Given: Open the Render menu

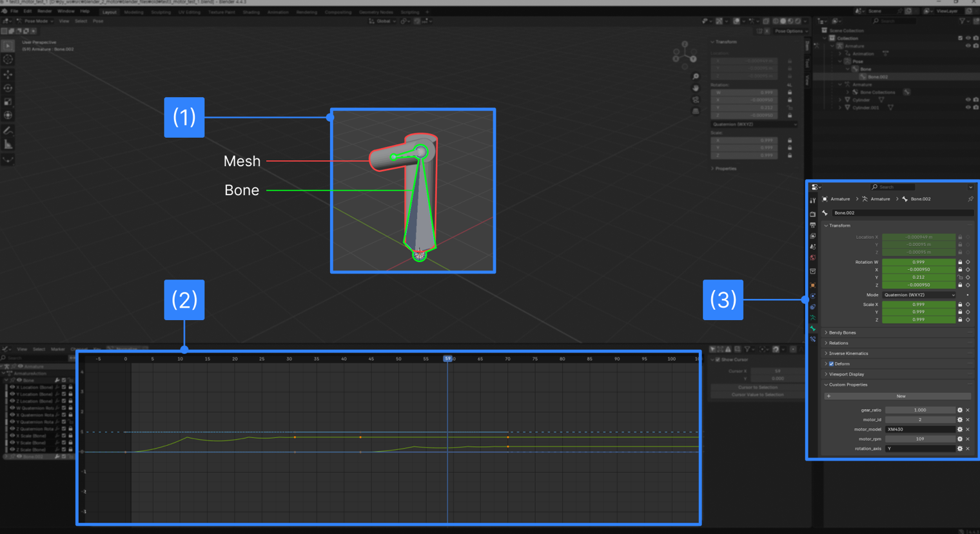Looking at the screenshot, I should click(x=44, y=12).
